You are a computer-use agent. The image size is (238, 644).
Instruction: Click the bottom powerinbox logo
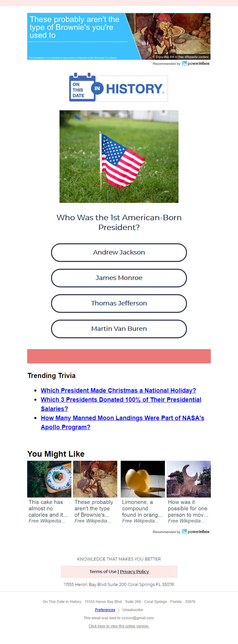[195, 532]
